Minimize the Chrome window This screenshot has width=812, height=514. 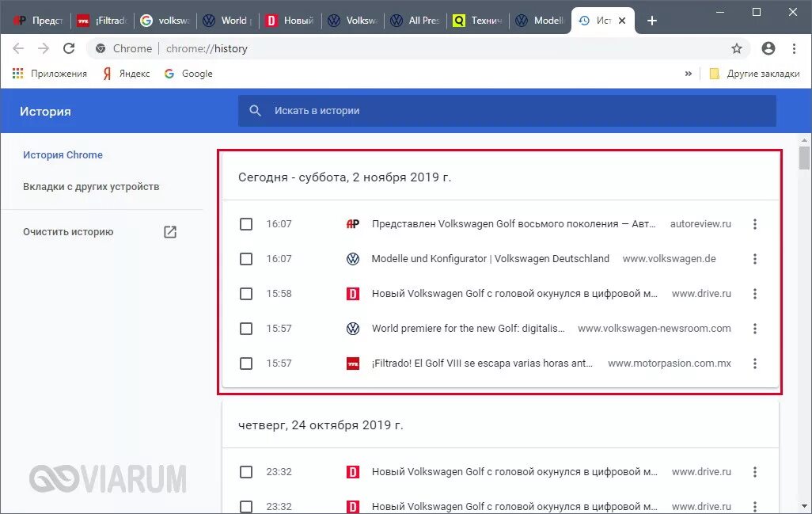click(720, 12)
